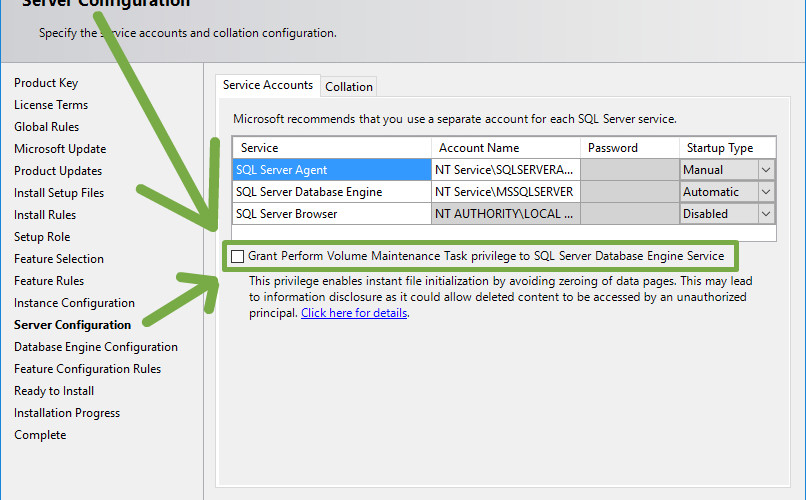Select Install Rules step in sidebar
Viewport: 806px width, 500px height.
pyautogui.click(x=45, y=215)
